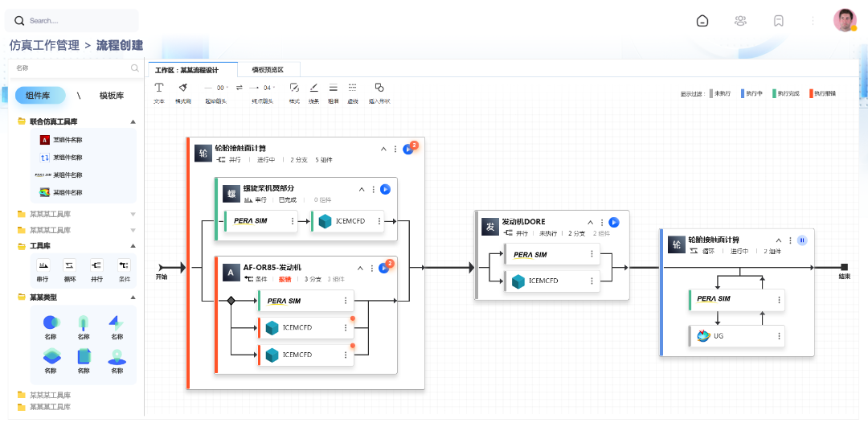This screenshot has width=868, height=431.
Task: Click the 仿真工作管理 breadcrumb link
Action: click(x=44, y=46)
